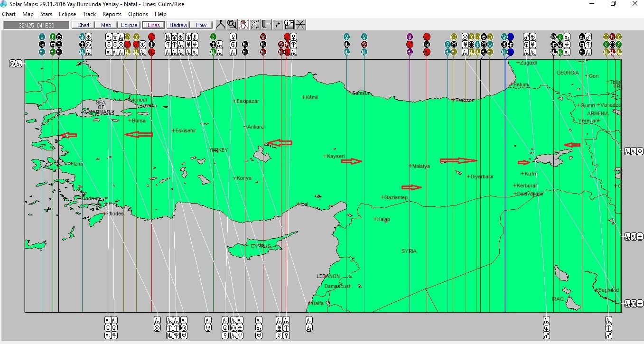
Task: Open the Help menu
Action: [160, 14]
